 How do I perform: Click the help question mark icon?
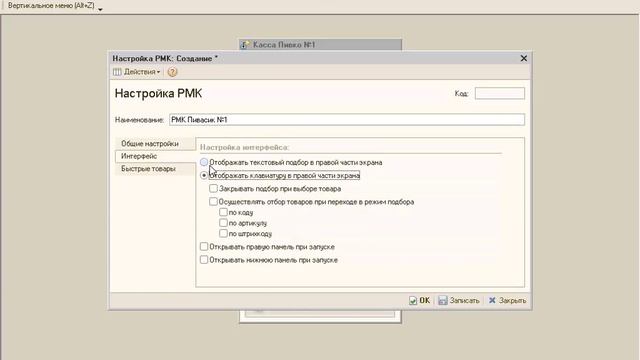(172, 72)
